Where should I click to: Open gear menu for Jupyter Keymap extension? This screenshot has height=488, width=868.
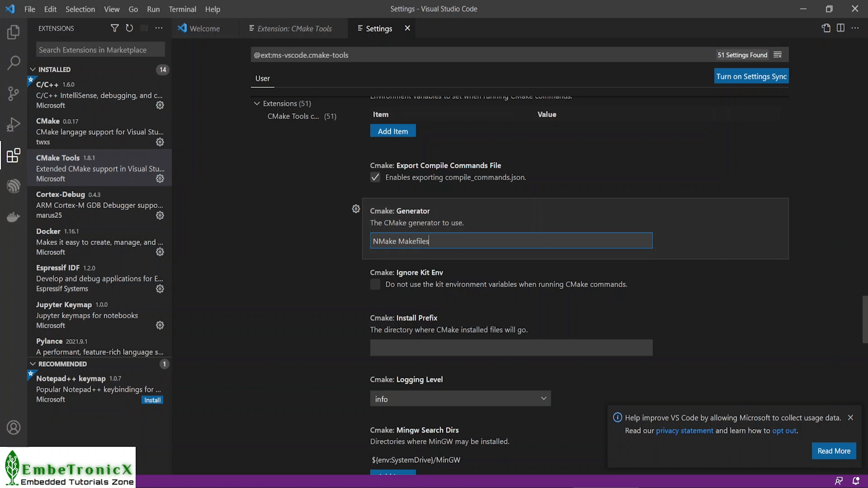click(160, 325)
